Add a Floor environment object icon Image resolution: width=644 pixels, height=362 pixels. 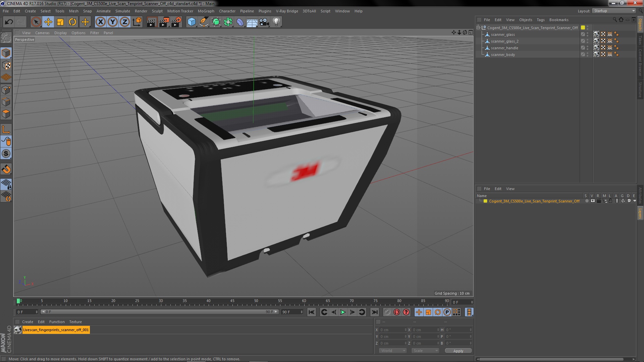252,22
